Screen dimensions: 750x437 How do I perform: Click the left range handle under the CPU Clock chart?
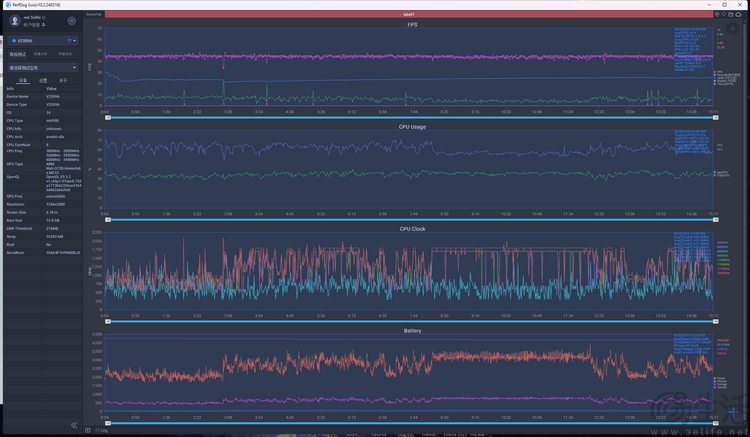pos(108,321)
